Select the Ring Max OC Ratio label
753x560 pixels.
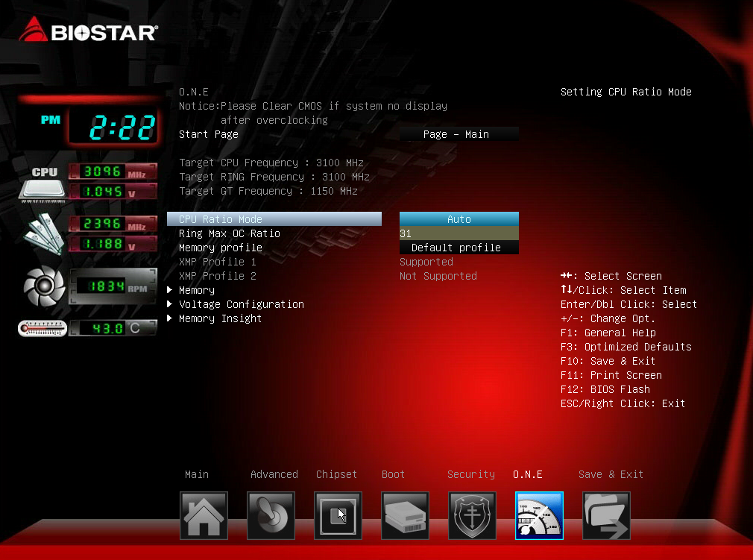pyautogui.click(x=230, y=233)
